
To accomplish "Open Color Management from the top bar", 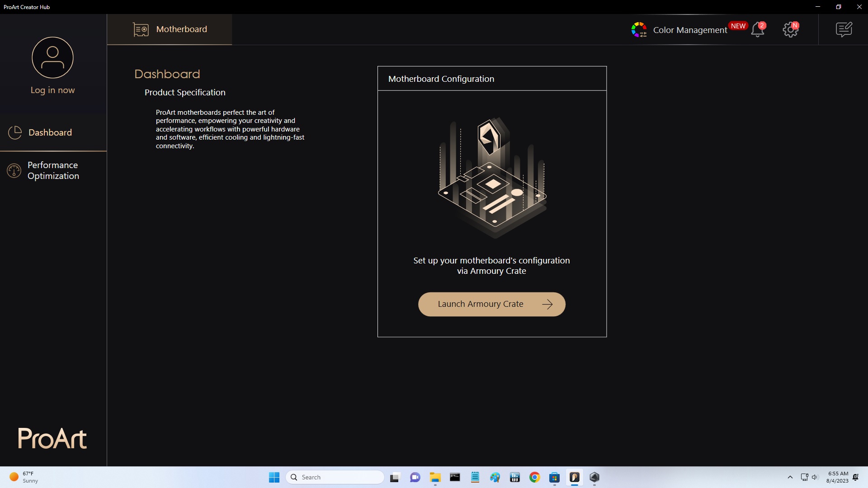I will (690, 30).
